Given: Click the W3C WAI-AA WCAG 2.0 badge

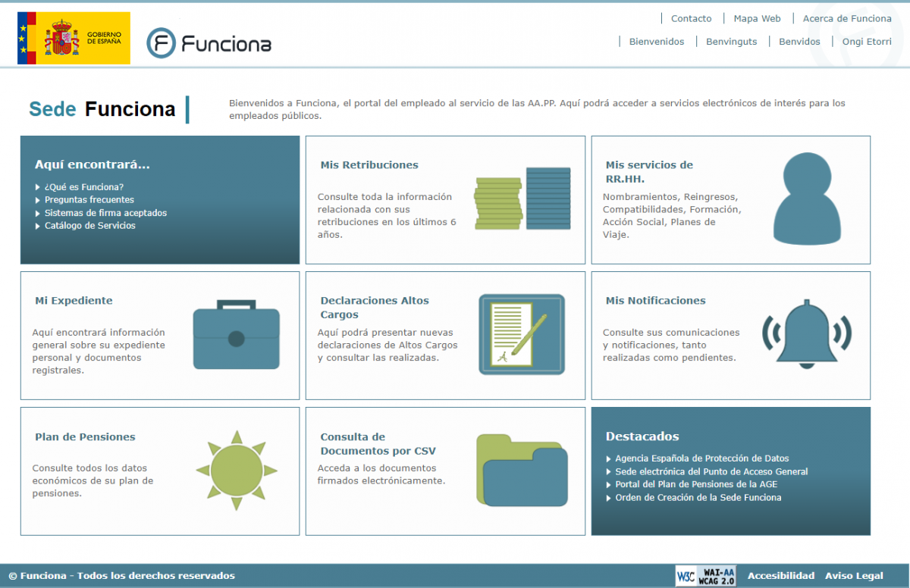Looking at the screenshot, I should pyautogui.click(x=706, y=576).
